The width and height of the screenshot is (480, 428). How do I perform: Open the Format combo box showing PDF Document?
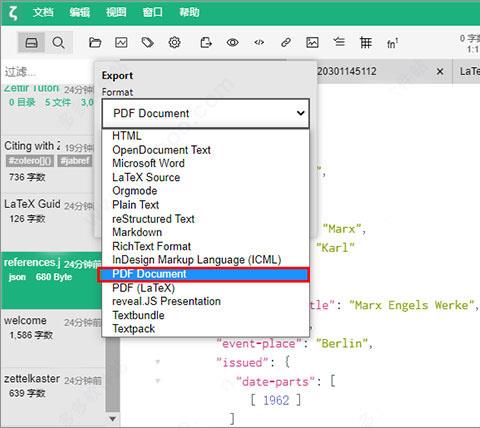pyautogui.click(x=206, y=113)
